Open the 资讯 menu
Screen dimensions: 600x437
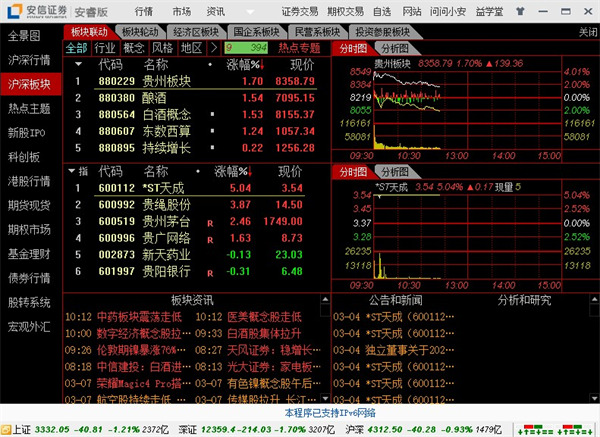click(x=216, y=12)
